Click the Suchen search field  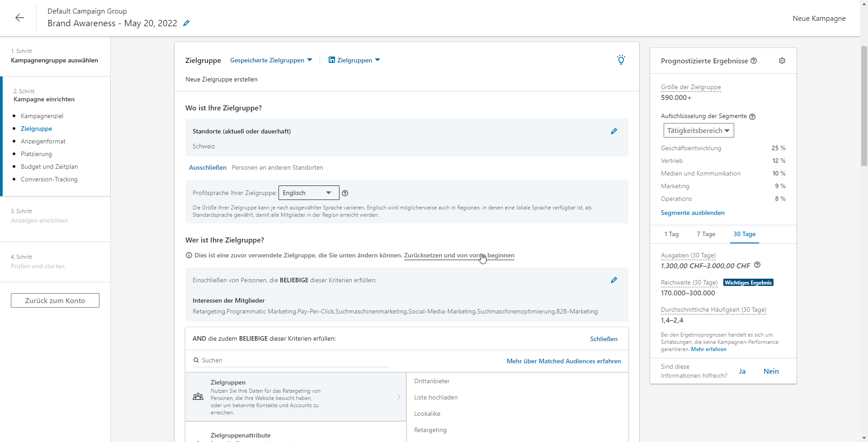[x=292, y=360]
